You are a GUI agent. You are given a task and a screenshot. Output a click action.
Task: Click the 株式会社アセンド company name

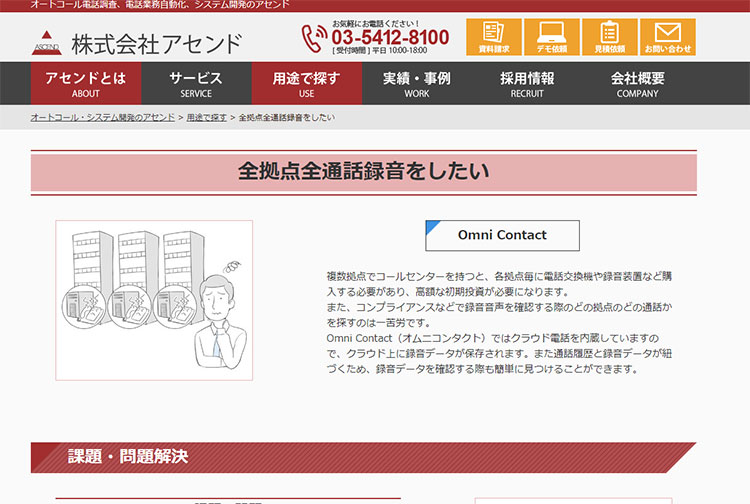pyautogui.click(x=157, y=44)
